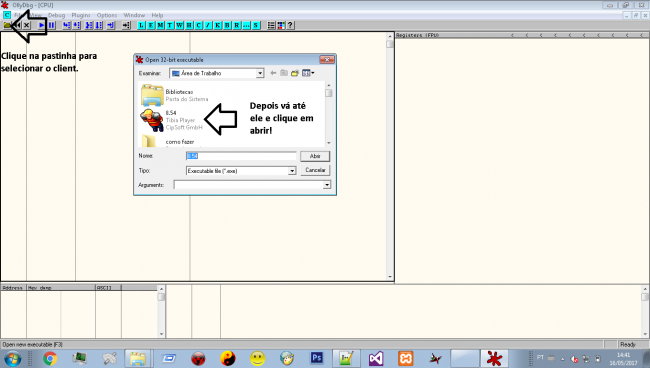Click the ASCII column header in dump
The height and width of the screenshot is (368, 650).
click(x=108, y=288)
